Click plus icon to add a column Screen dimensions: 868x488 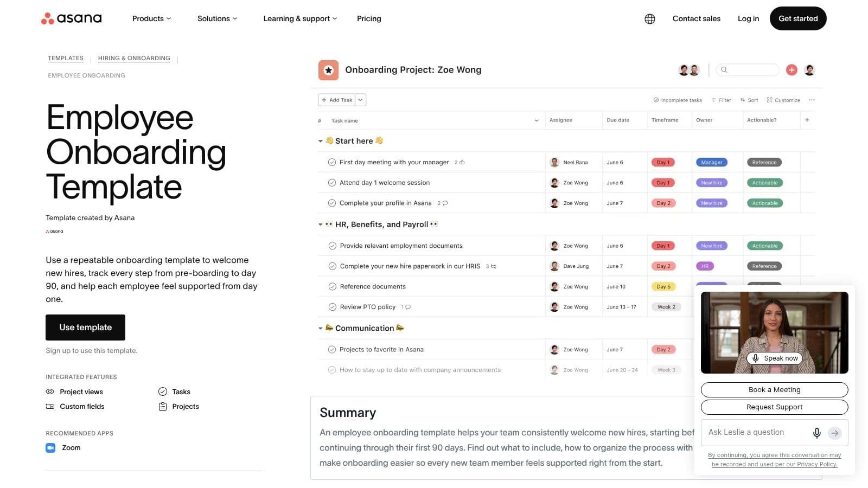pos(807,120)
